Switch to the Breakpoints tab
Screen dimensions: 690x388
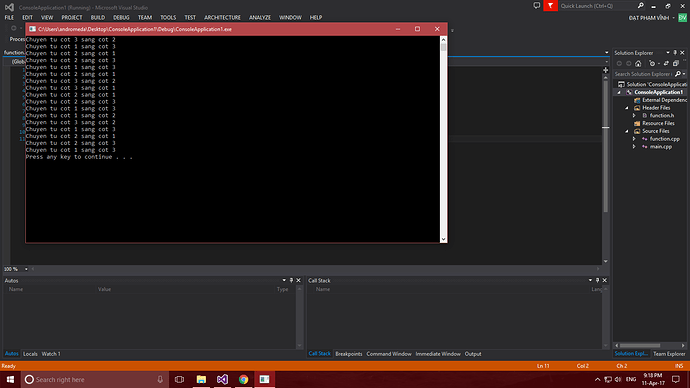point(349,354)
